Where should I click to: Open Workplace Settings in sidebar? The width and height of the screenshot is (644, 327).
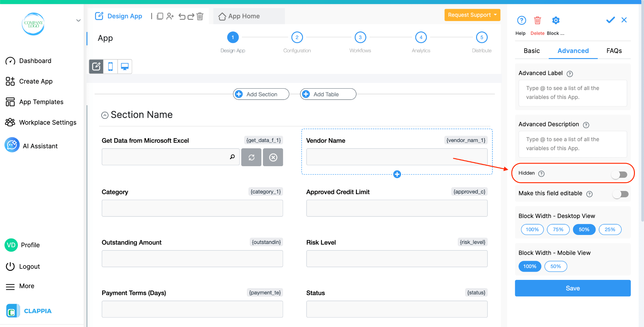pos(41,122)
